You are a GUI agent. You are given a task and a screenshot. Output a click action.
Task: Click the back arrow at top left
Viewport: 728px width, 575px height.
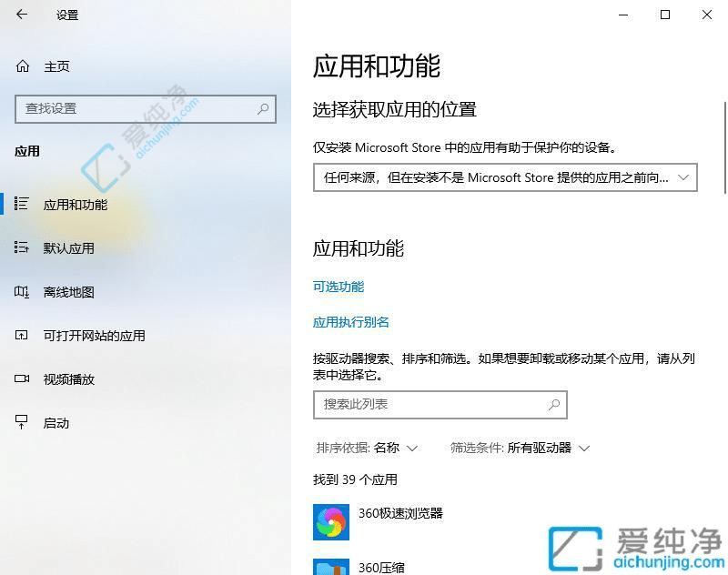click(x=22, y=15)
